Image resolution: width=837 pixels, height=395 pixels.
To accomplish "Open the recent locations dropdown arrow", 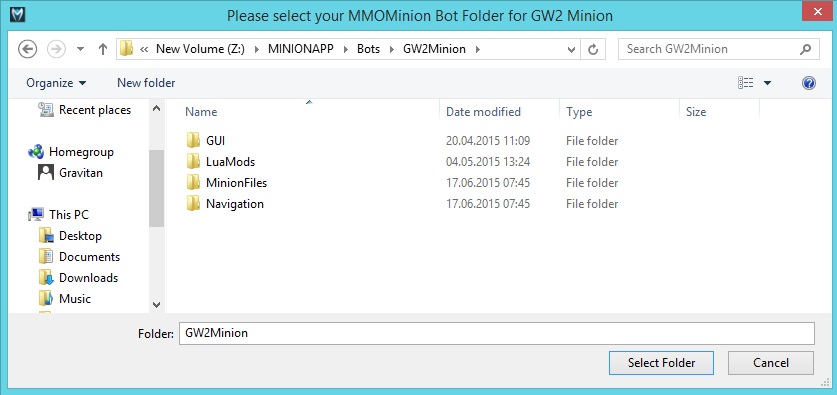I will (81, 50).
